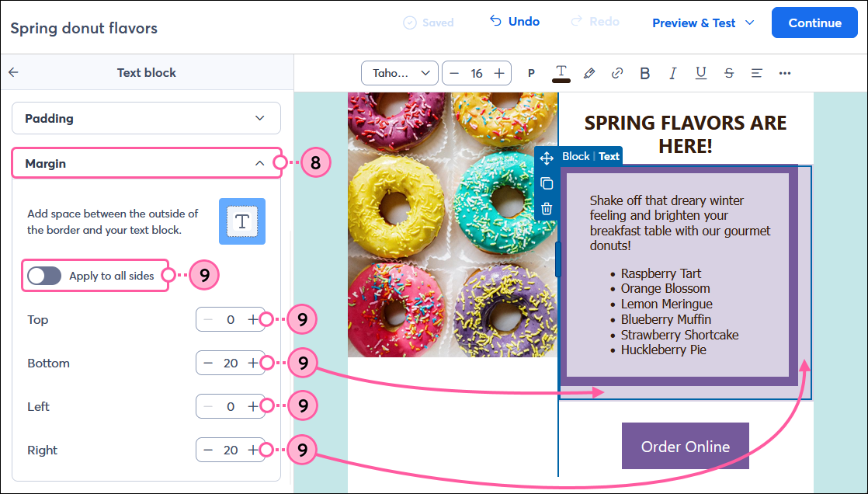Toggle bold formatting
Image resolution: width=868 pixels, height=494 pixels.
(644, 73)
